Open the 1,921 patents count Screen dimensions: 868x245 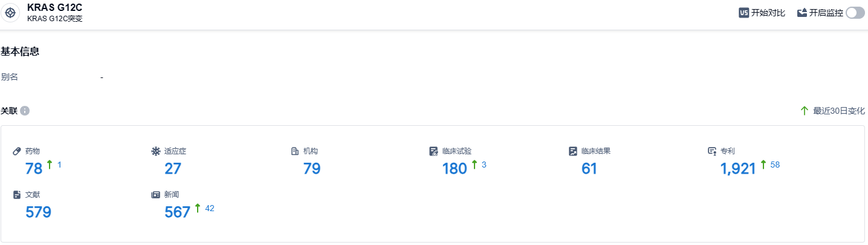point(738,169)
